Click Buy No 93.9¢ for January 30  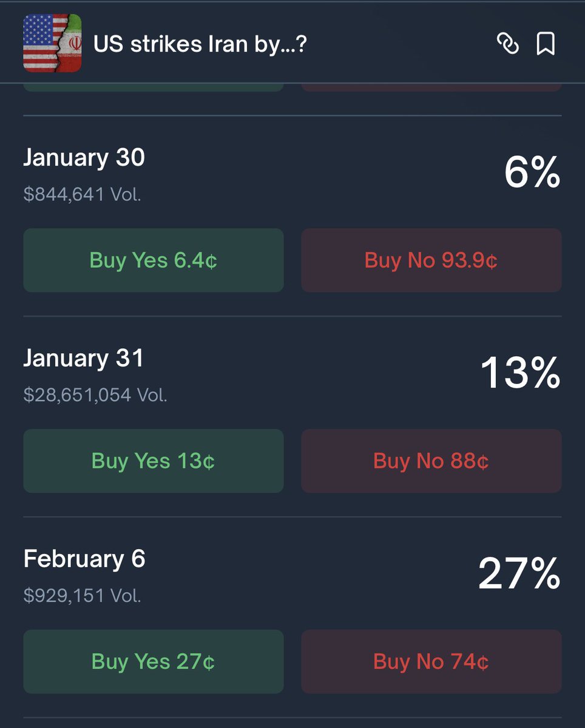[x=431, y=260]
